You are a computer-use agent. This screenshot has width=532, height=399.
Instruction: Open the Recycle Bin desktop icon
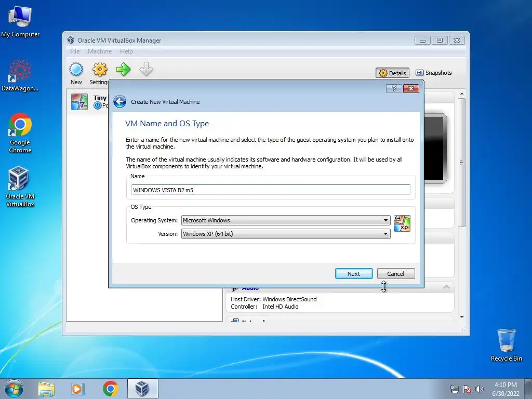click(506, 345)
